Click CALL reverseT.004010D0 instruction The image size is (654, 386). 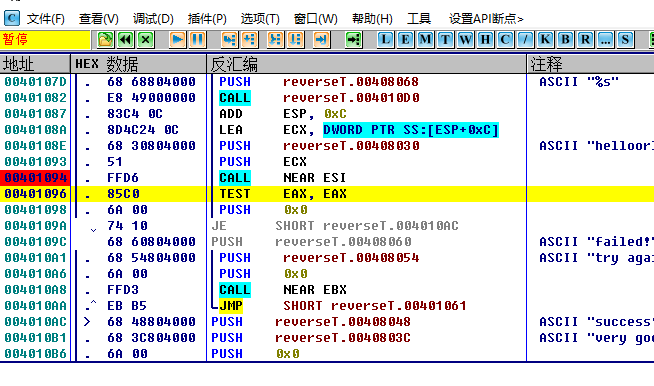319,98
